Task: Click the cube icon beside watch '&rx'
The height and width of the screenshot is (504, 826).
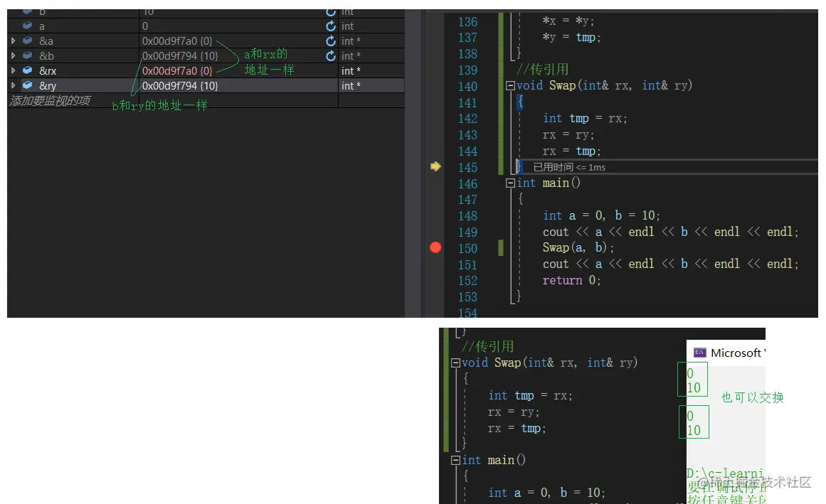Action: [28, 70]
